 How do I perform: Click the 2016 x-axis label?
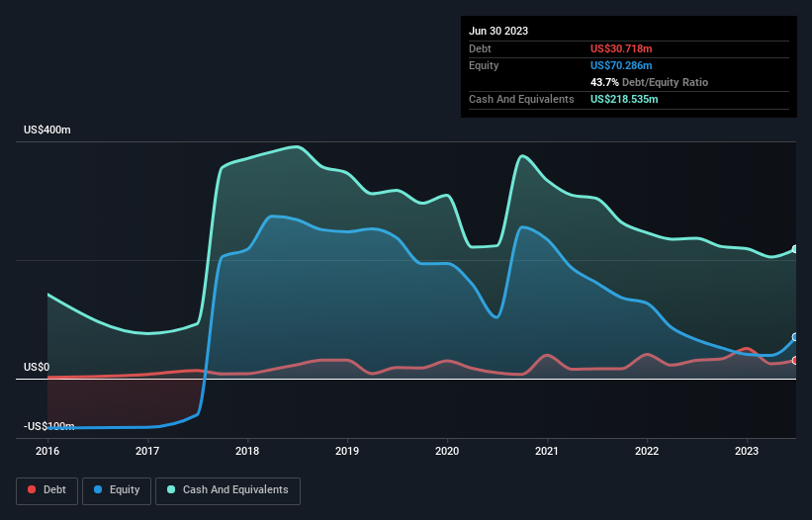(x=47, y=451)
